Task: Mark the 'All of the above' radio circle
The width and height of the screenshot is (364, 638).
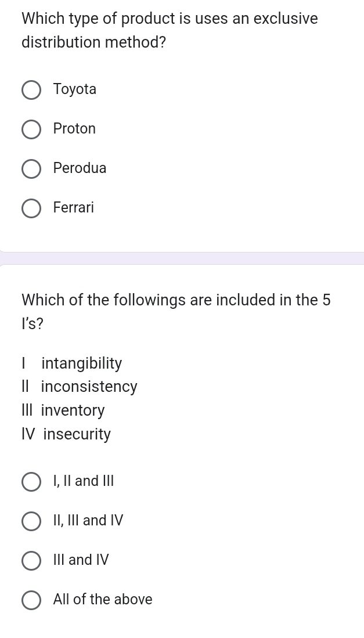Action: pos(31,600)
